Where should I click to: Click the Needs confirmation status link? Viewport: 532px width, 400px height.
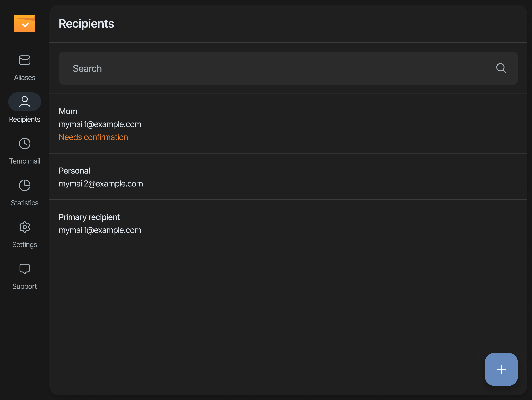click(93, 137)
